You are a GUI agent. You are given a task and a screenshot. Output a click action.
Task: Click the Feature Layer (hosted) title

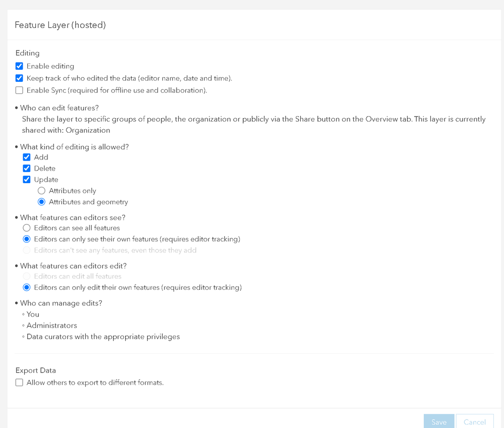pos(60,25)
